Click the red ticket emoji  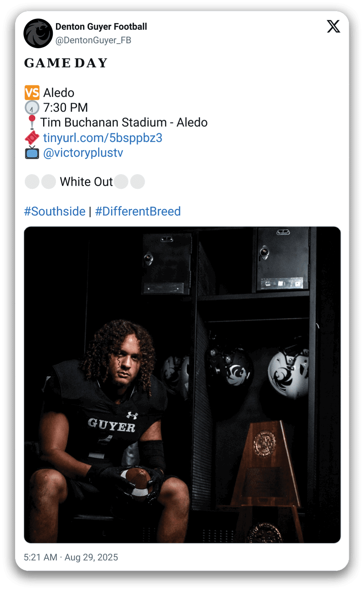[x=32, y=138]
